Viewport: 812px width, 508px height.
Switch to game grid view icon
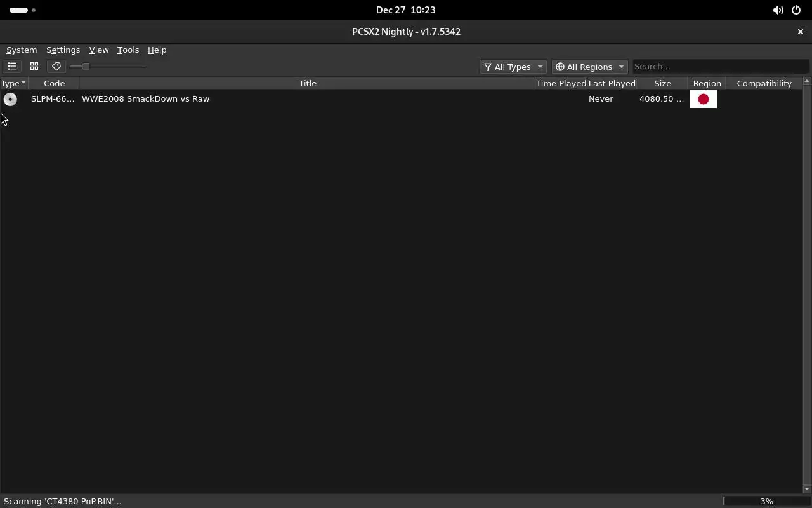[x=34, y=66]
